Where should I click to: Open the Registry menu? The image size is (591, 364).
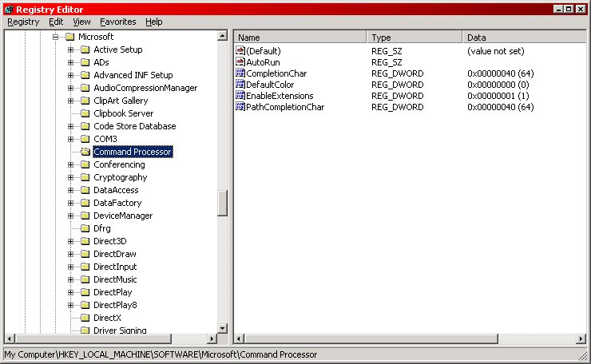coord(23,22)
